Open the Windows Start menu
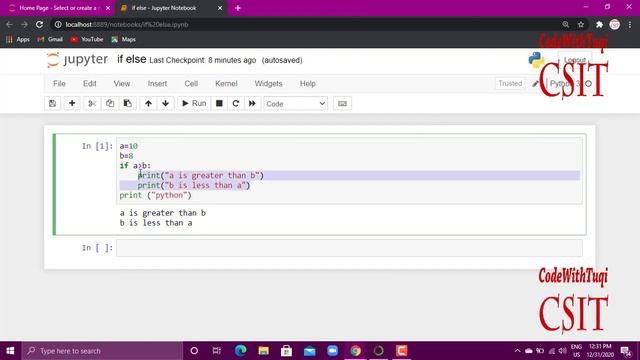This screenshot has width=640, height=360. tap(10, 351)
